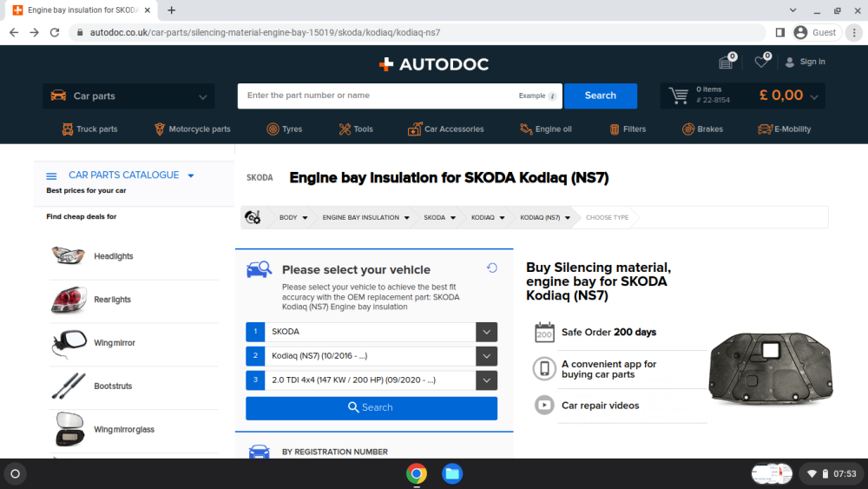Click the SKODA brand label near heading
Image resolution: width=868 pixels, height=489 pixels.
260,178
